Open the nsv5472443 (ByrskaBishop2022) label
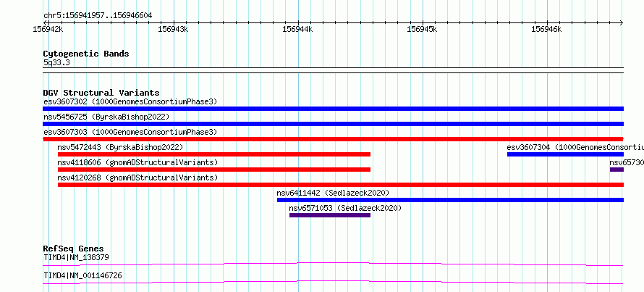The image size is (644, 292). (x=120, y=147)
